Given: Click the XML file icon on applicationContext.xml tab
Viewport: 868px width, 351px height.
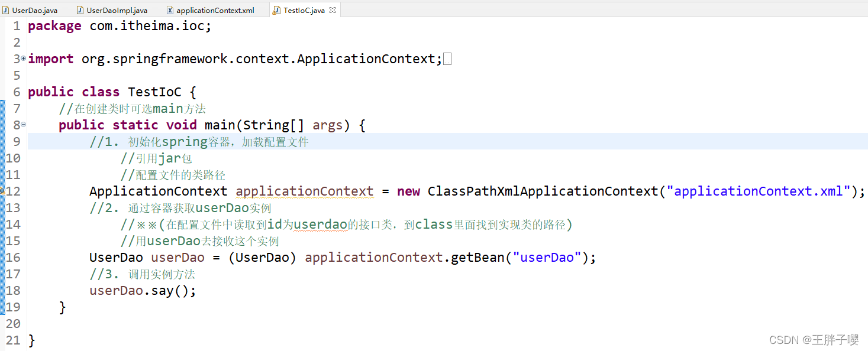Looking at the screenshot, I should 171,10.
